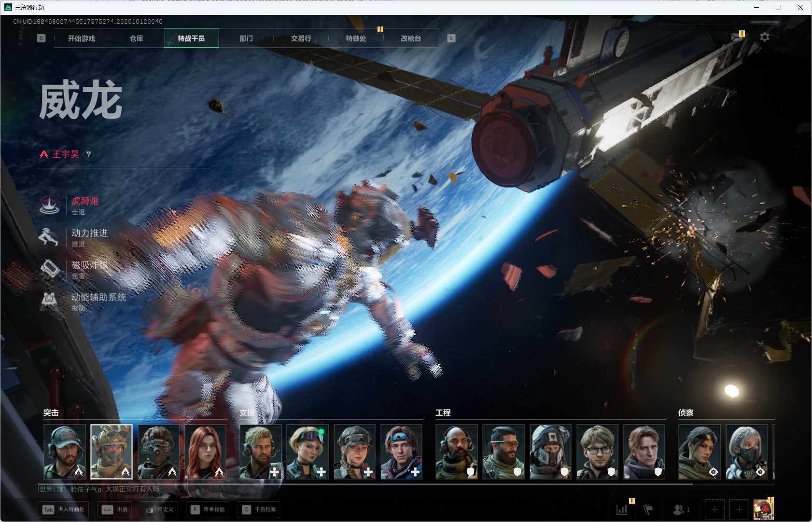
Task: Select the first 支援 operator portrait
Action: click(261, 452)
